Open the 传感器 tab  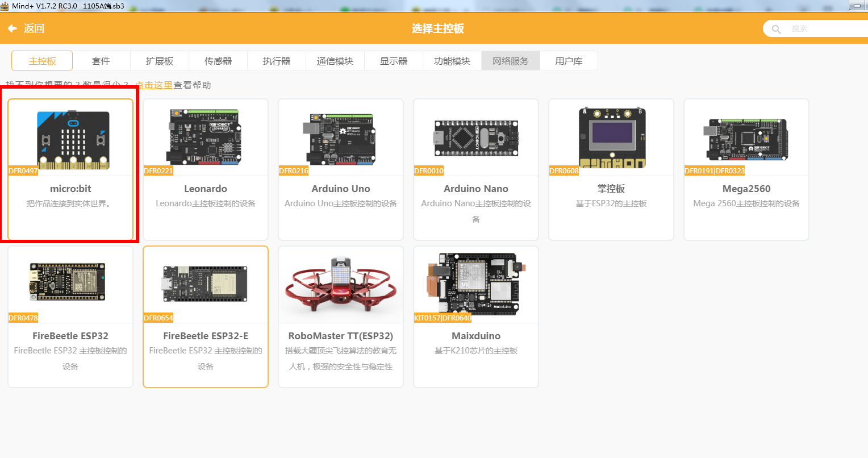point(218,61)
